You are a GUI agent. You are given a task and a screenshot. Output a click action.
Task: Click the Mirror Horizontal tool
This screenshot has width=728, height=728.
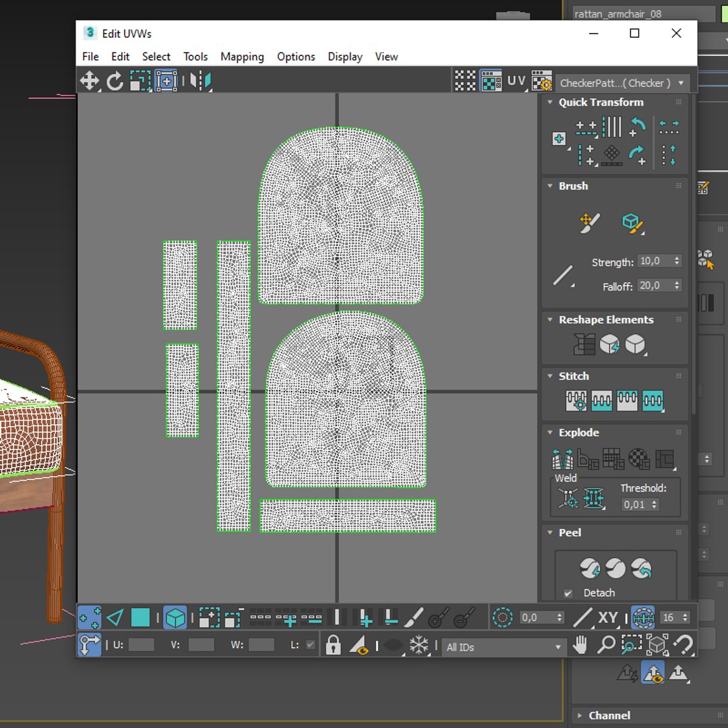(x=201, y=81)
